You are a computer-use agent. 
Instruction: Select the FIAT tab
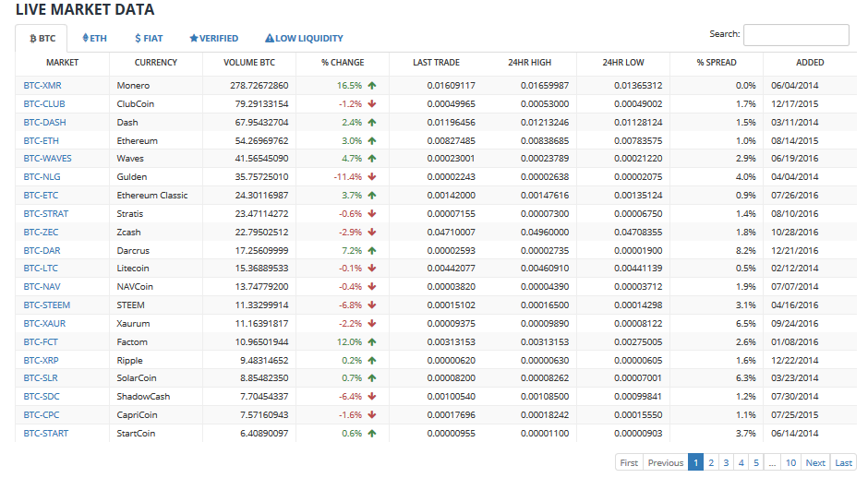pyautogui.click(x=149, y=38)
